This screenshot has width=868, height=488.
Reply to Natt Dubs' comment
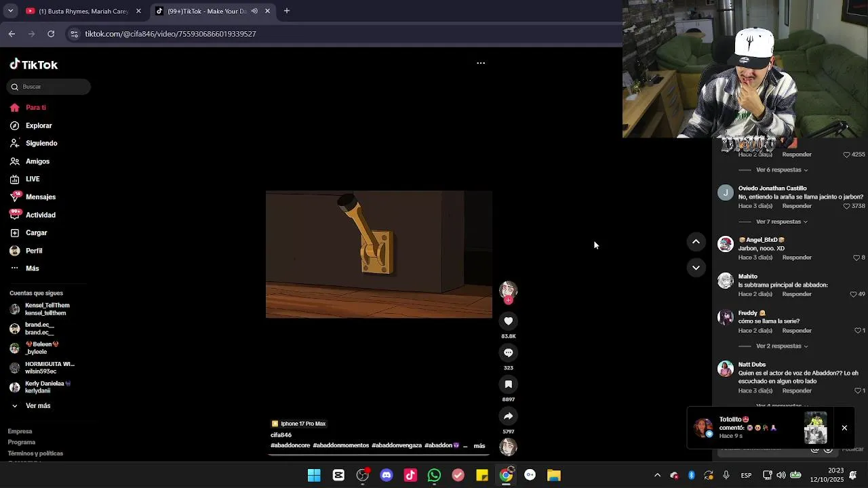click(x=797, y=391)
